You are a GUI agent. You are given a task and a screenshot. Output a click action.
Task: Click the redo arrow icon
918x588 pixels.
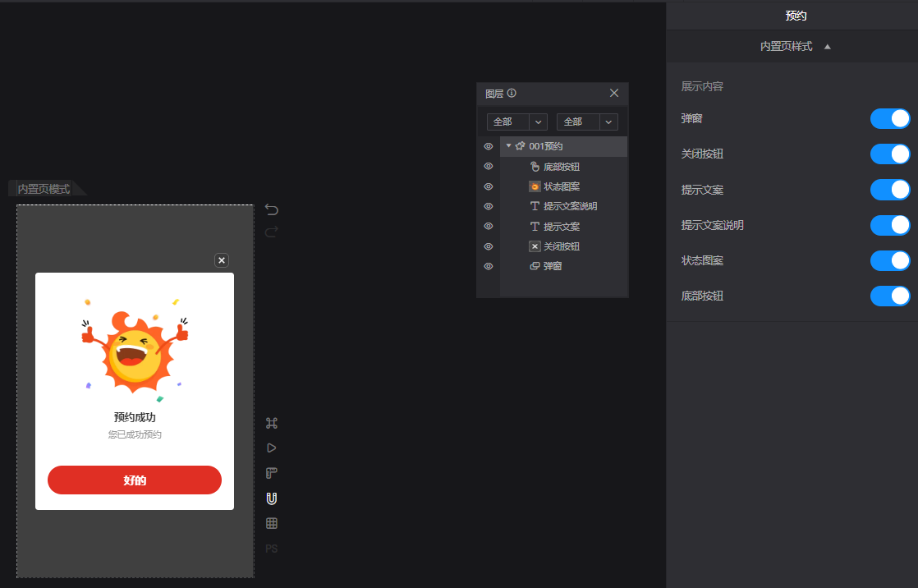(x=272, y=232)
